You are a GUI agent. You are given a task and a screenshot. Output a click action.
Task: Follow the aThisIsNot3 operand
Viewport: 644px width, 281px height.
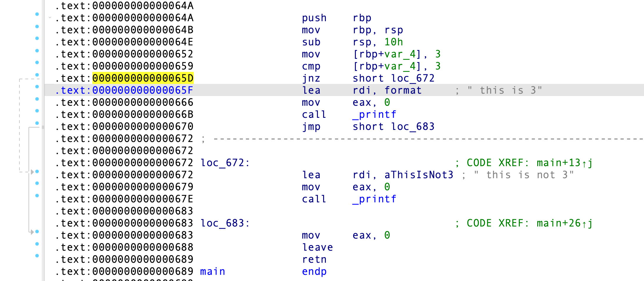[x=419, y=175]
